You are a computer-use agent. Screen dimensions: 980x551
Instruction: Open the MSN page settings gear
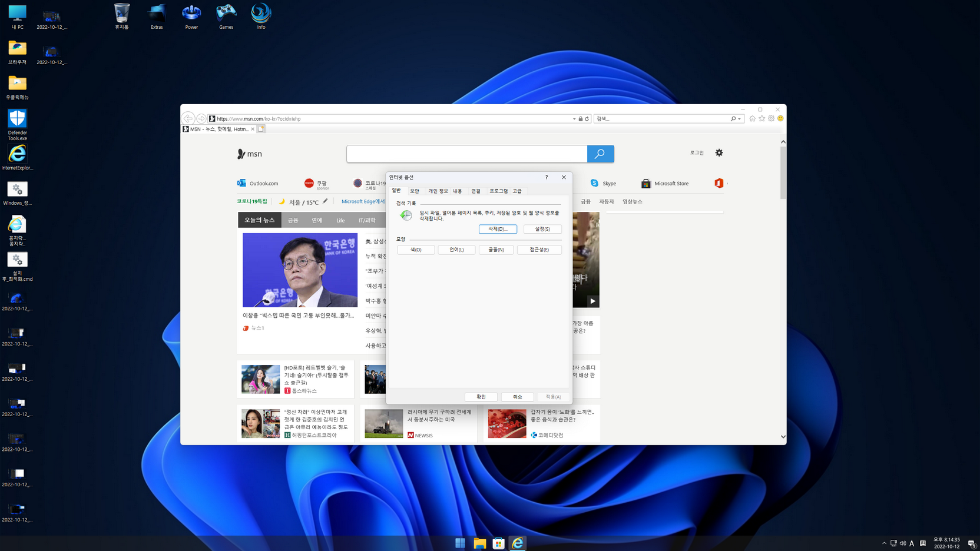click(x=719, y=152)
